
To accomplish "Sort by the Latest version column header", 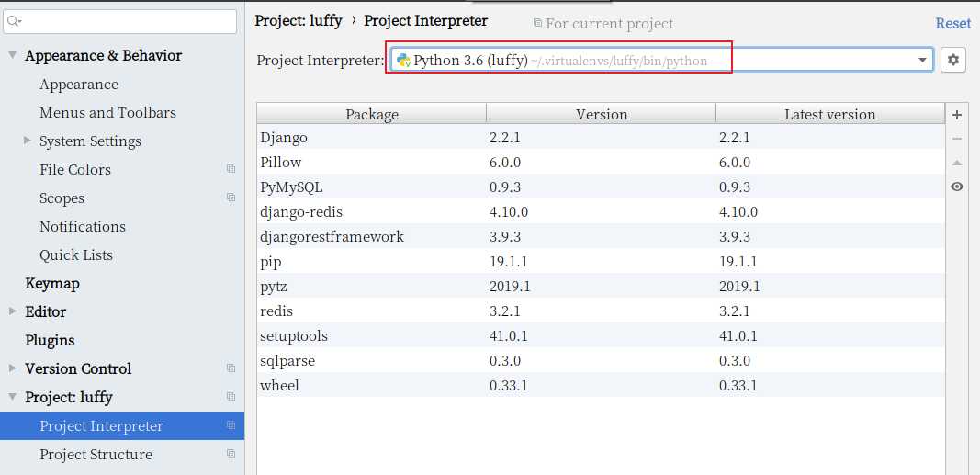I will click(830, 114).
